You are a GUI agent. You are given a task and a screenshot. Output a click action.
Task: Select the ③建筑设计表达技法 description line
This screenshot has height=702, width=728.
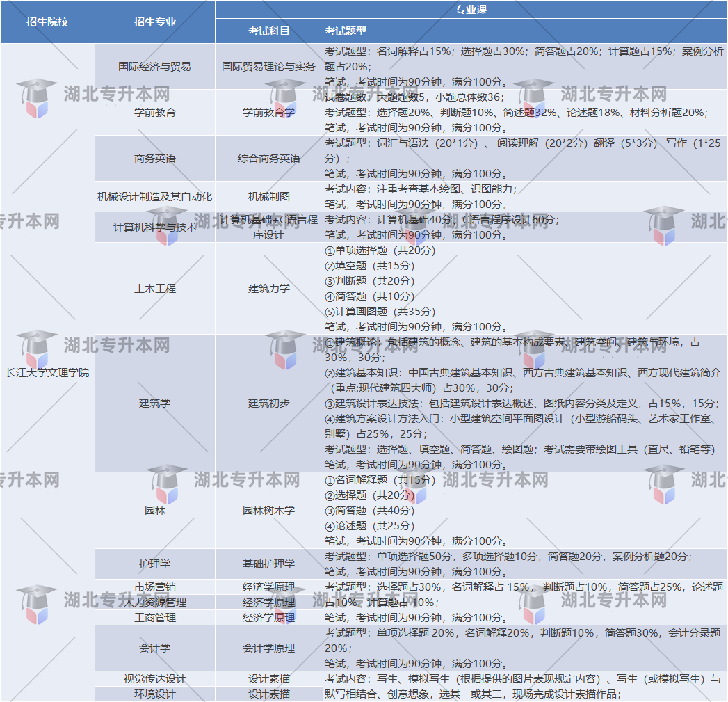coord(522,404)
